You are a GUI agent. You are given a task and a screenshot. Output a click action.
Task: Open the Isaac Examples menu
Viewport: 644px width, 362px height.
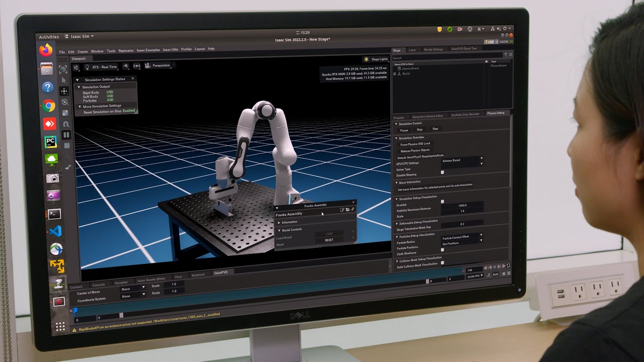pos(148,50)
